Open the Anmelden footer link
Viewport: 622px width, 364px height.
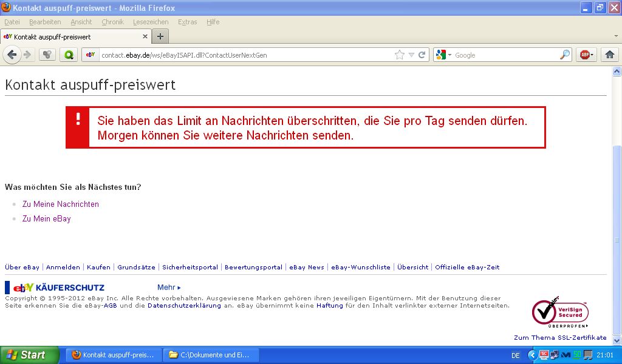point(63,268)
